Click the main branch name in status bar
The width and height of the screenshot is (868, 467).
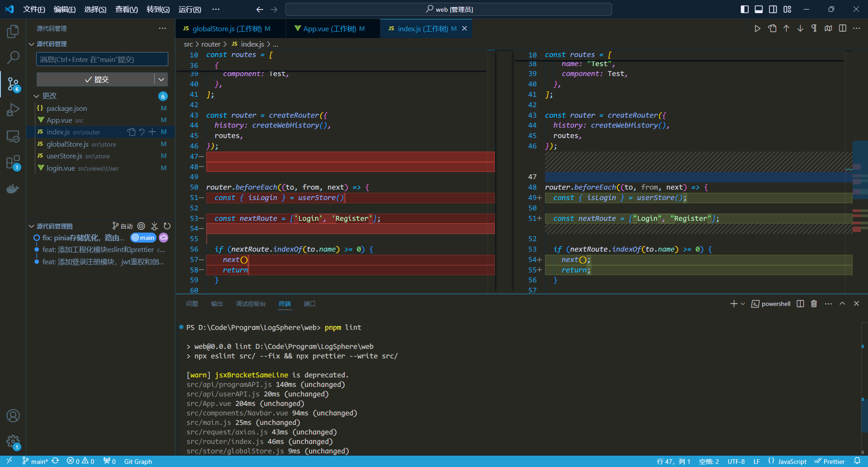pyautogui.click(x=35, y=461)
